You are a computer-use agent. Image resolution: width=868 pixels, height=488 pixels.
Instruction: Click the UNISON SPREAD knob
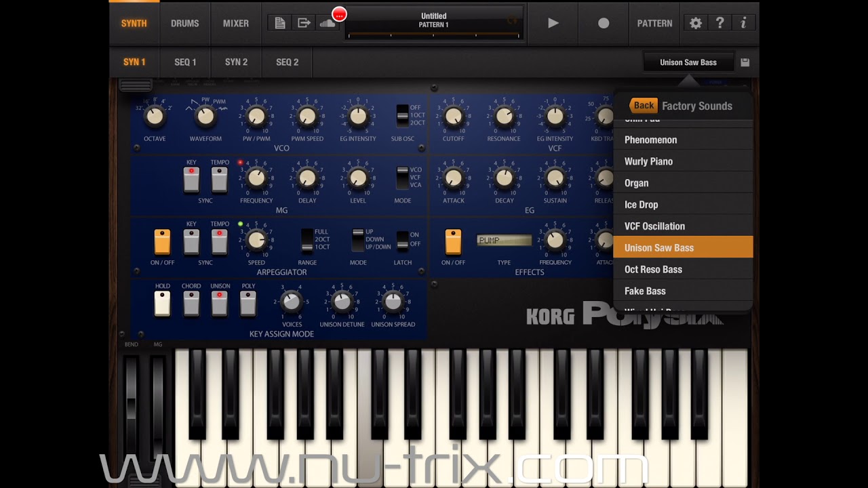pos(393,301)
